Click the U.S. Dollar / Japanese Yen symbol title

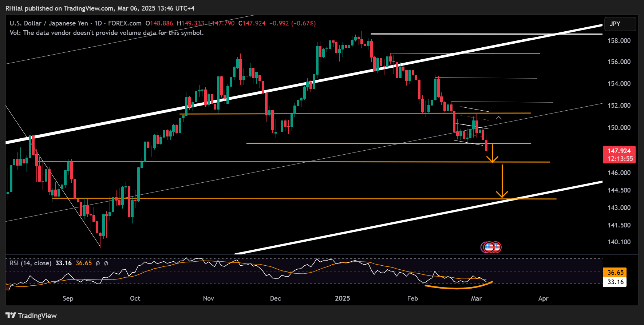pos(49,23)
